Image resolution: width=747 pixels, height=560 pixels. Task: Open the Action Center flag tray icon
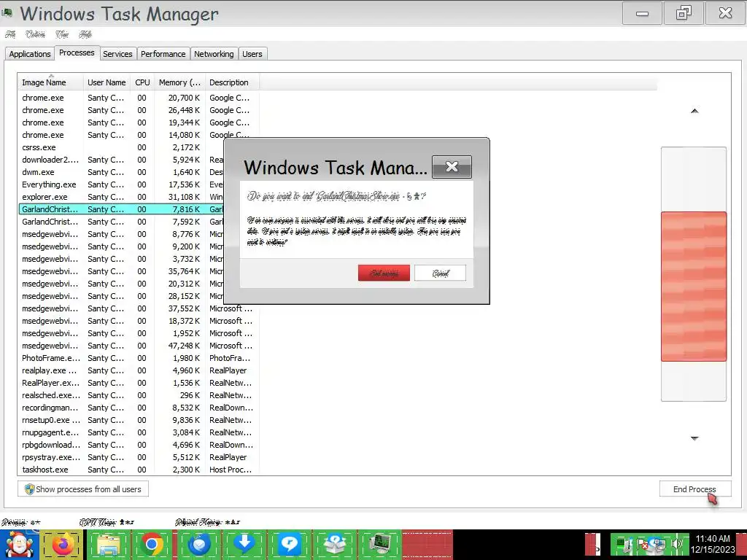643,544
